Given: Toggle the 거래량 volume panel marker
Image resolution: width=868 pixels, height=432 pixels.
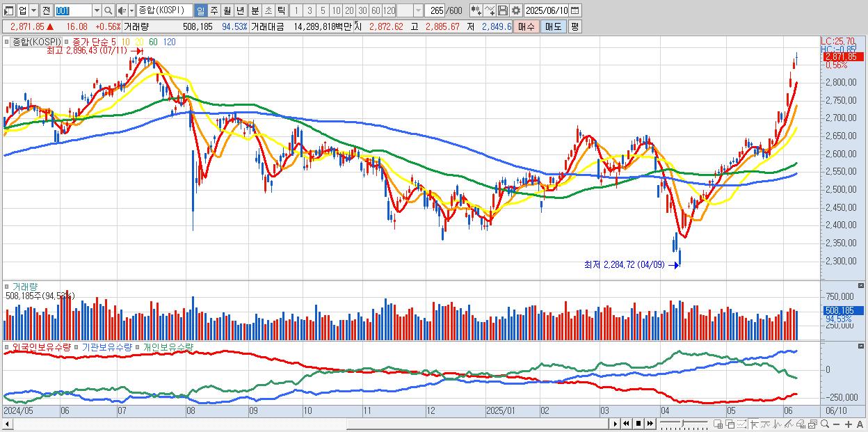Looking at the screenshot, I should tap(7, 287).
